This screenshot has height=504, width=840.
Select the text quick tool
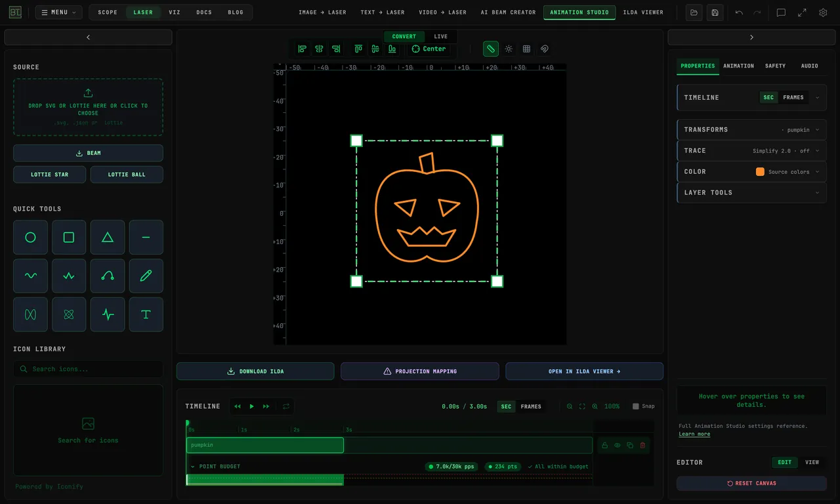(146, 314)
